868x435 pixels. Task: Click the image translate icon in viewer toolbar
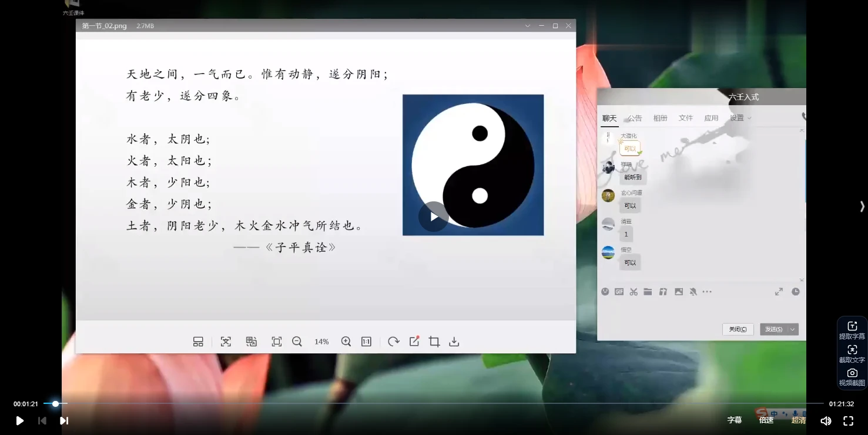(x=252, y=342)
